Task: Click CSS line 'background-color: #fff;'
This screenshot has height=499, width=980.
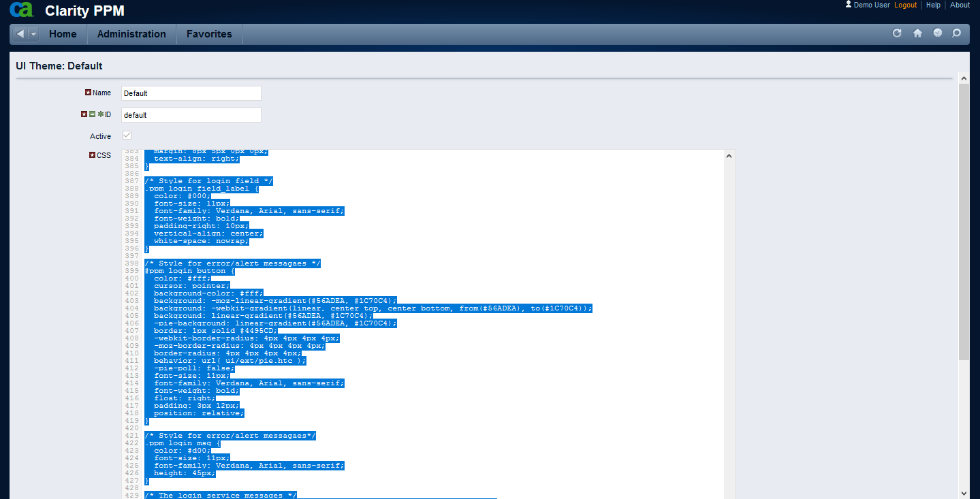Action: tap(208, 293)
